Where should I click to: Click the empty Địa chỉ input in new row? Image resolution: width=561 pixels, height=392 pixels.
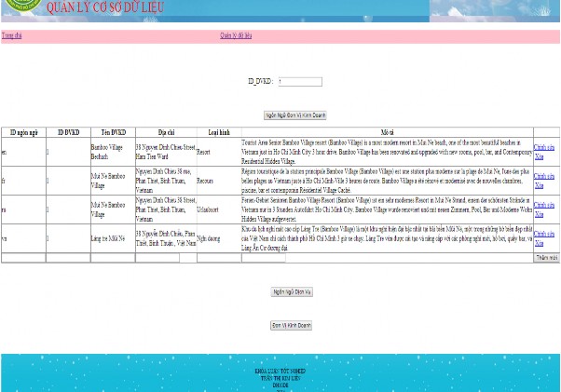click(157, 258)
